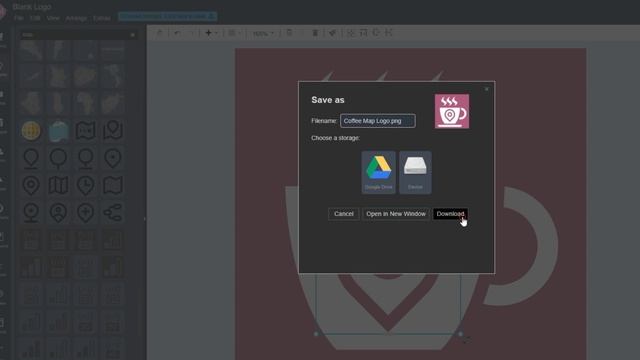
Task: Click the Undo arrow in toolbar
Action: pyautogui.click(x=177, y=33)
